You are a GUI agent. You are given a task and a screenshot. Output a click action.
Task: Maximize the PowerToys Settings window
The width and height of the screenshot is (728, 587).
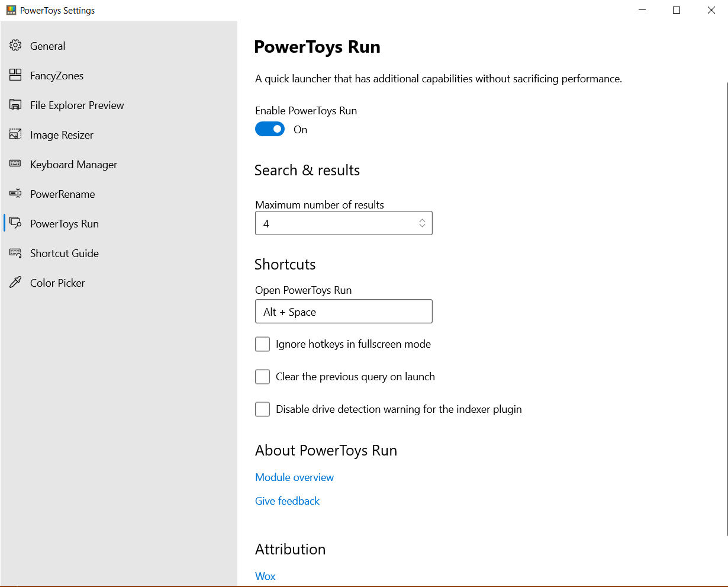(677, 10)
